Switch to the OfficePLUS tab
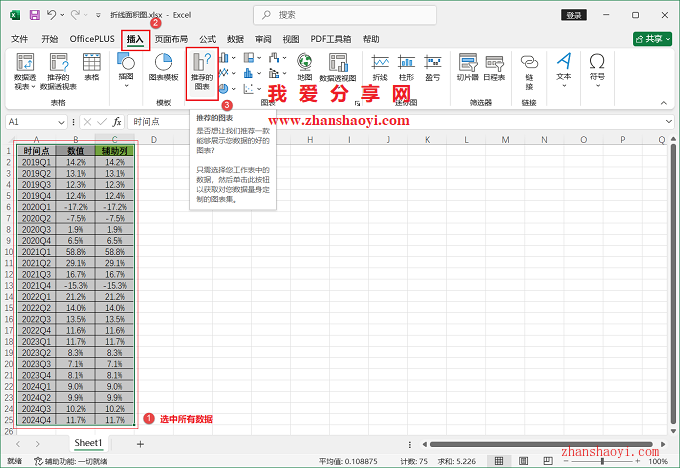680x468 pixels. point(92,39)
